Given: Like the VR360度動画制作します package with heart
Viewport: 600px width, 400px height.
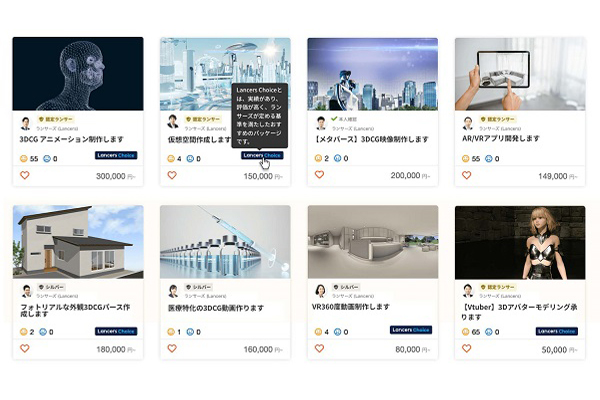Looking at the screenshot, I should [319, 348].
